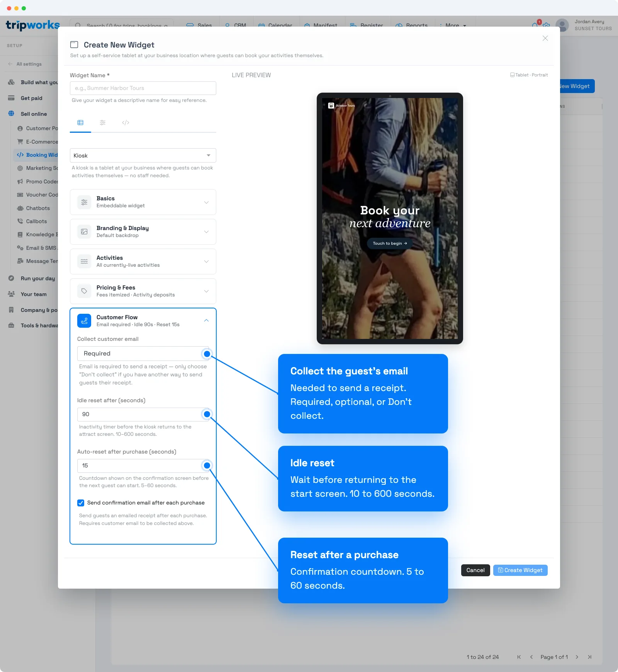Viewport: 618px width, 672px height.
Task: Click the tripworks logo
Action: coord(33,25)
